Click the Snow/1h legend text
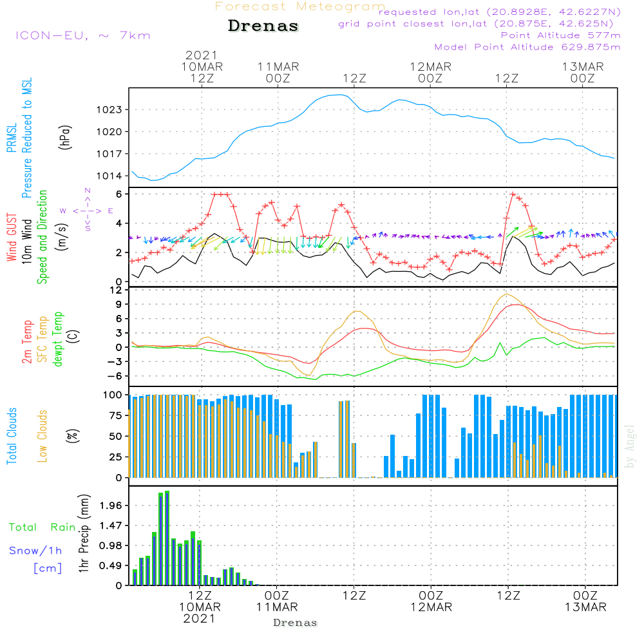 [35, 551]
